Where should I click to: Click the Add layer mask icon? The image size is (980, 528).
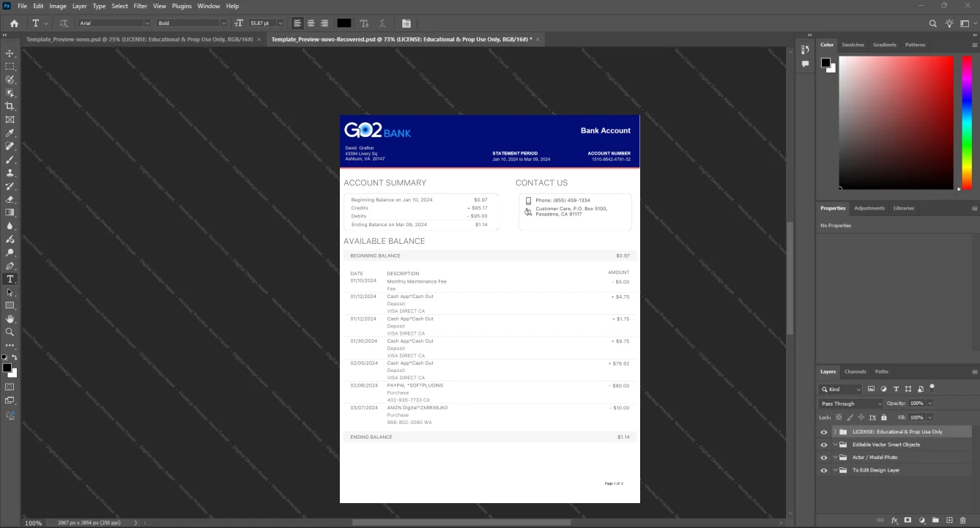908,520
